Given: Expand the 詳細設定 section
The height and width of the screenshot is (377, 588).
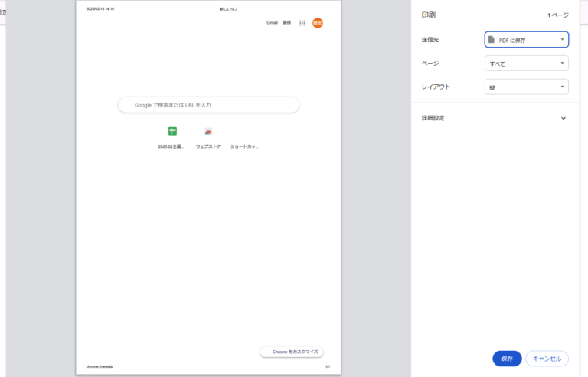Looking at the screenshot, I should [563, 118].
